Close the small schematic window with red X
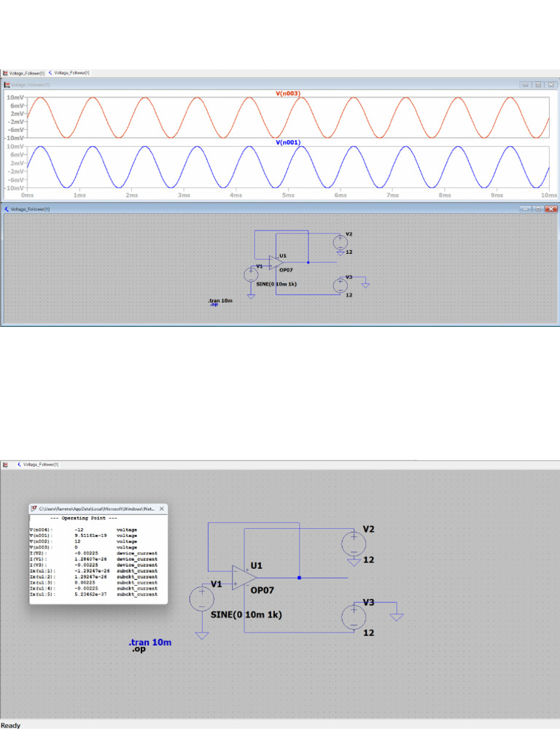Viewport: 560px width, 747px height. pos(551,209)
